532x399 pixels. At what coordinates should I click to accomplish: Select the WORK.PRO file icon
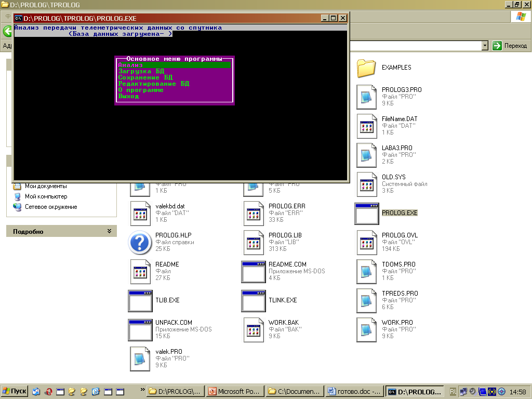pos(366,329)
